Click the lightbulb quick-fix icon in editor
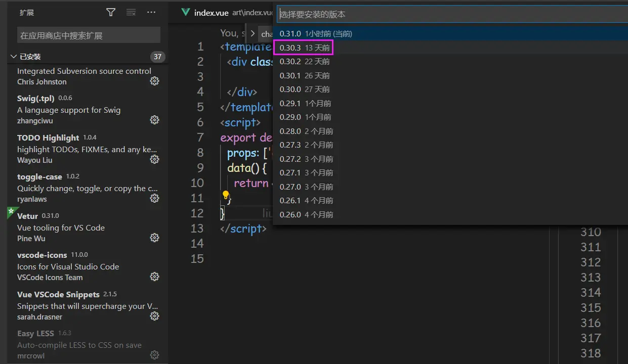Screen dimensions: 628x364 pos(226,196)
